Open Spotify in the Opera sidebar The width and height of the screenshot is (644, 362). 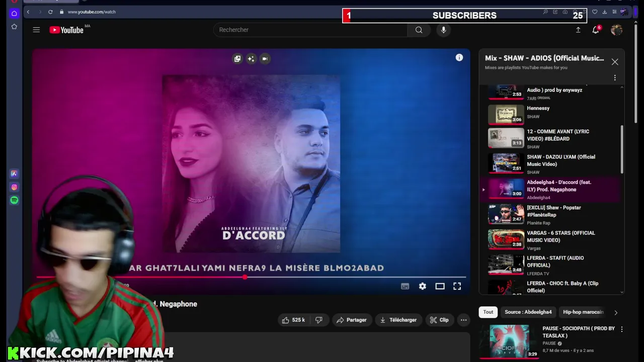pyautogui.click(x=14, y=200)
